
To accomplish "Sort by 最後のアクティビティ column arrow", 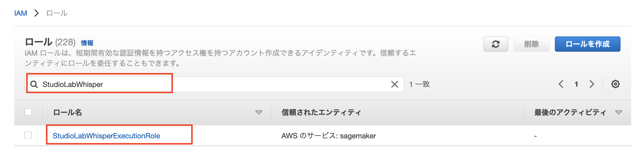I will (x=619, y=113).
